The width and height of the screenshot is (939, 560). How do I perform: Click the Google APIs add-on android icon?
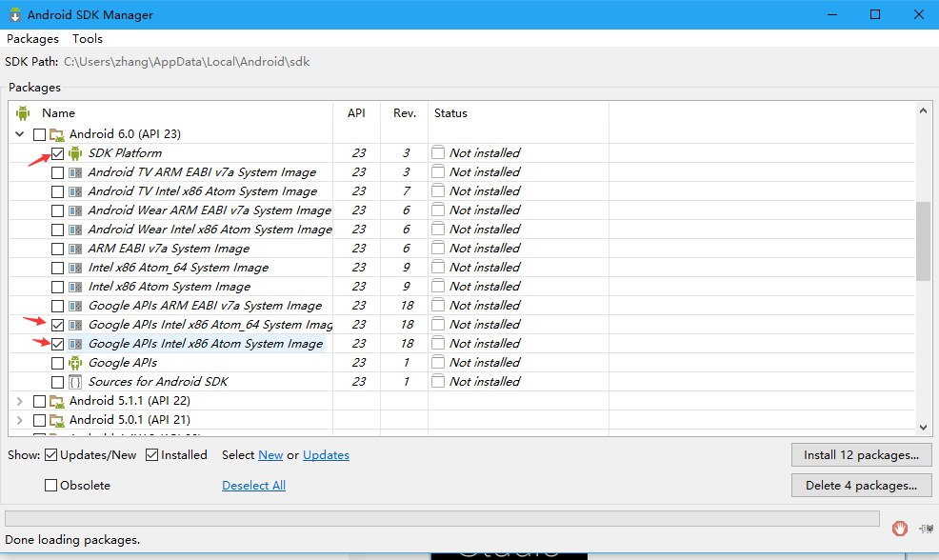(75, 363)
